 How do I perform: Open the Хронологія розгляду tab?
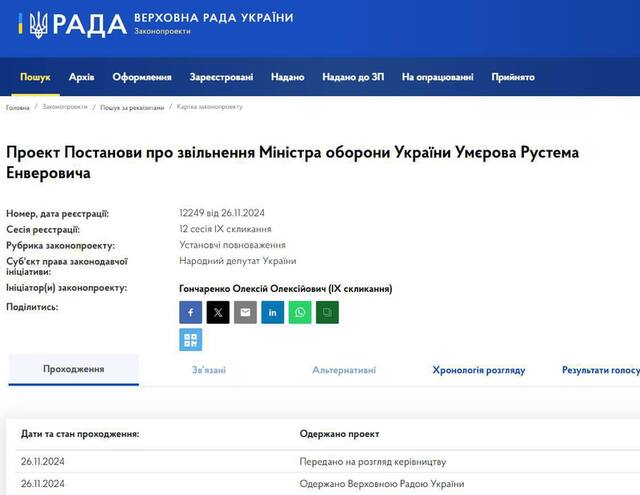click(x=479, y=370)
